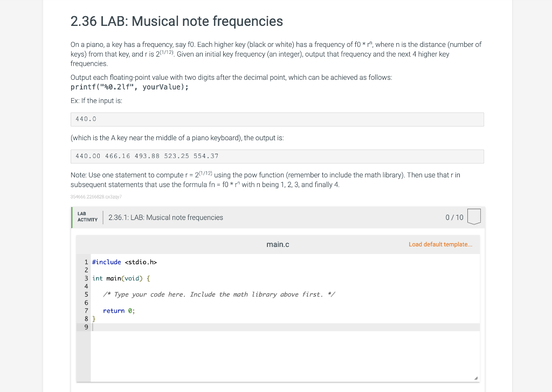Click the watermark ID text above the lab panel

[95, 197]
